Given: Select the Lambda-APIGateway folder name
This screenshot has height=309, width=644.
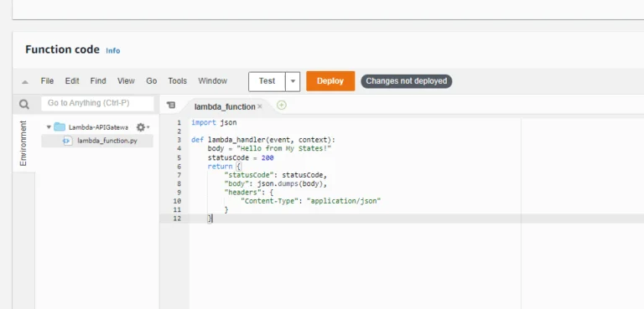Looking at the screenshot, I should click(x=99, y=127).
